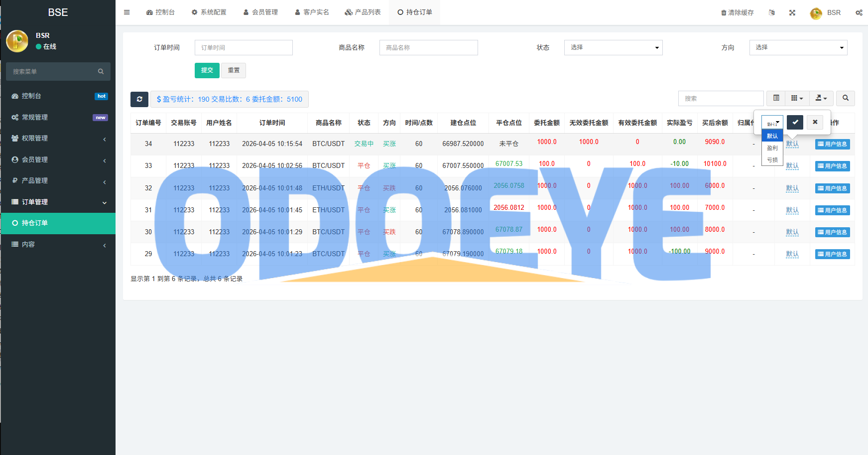
Task: Click 清除缓存 trash button
Action: [738, 12]
